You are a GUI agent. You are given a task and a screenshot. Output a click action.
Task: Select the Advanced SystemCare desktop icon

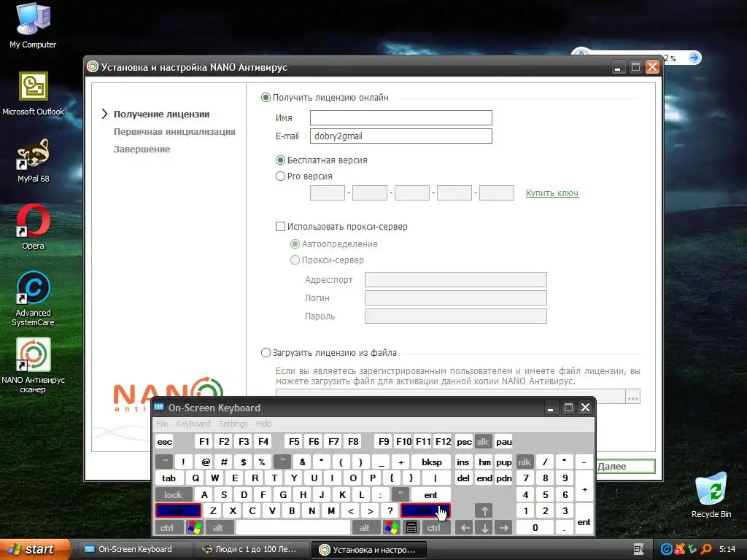tap(33, 298)
